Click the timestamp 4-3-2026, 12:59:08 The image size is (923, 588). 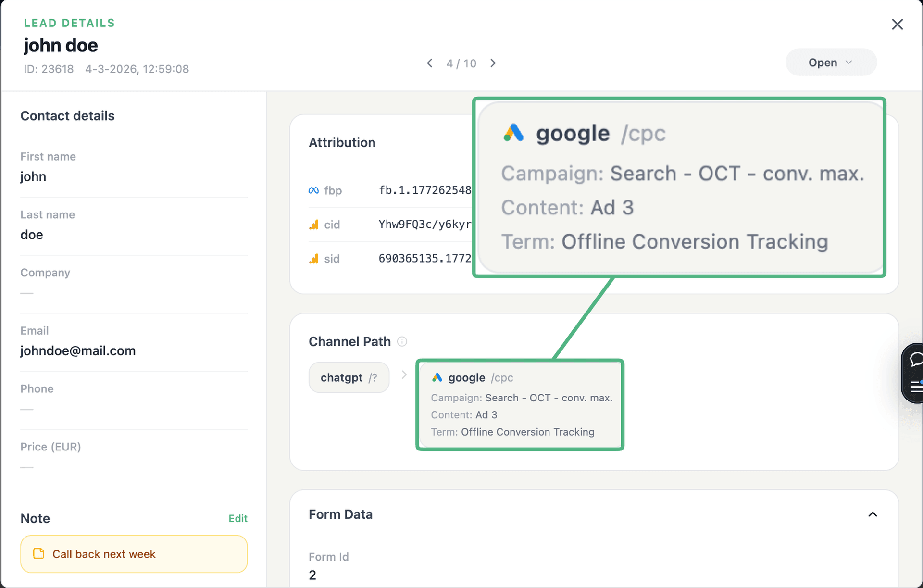(x=137, y=69)
